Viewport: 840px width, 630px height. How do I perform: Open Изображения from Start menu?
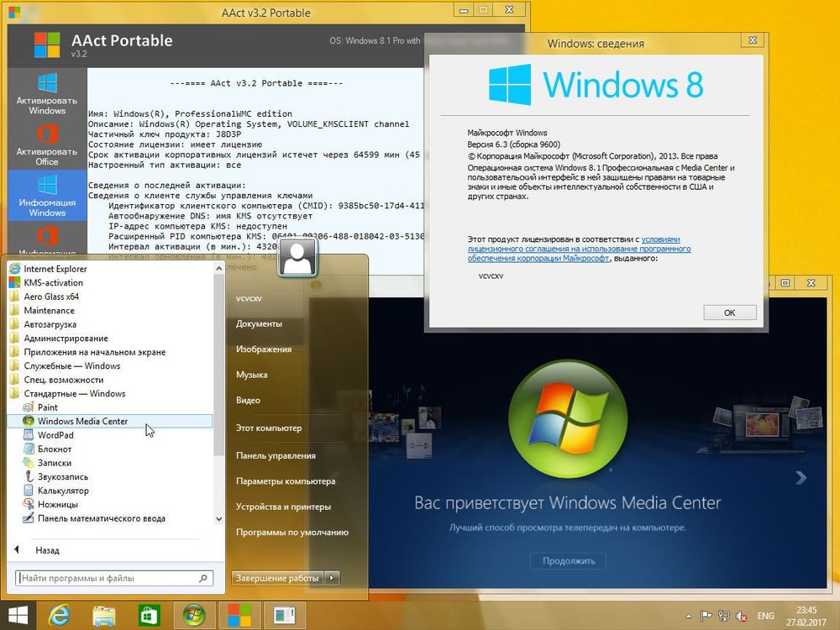[264, 349]
